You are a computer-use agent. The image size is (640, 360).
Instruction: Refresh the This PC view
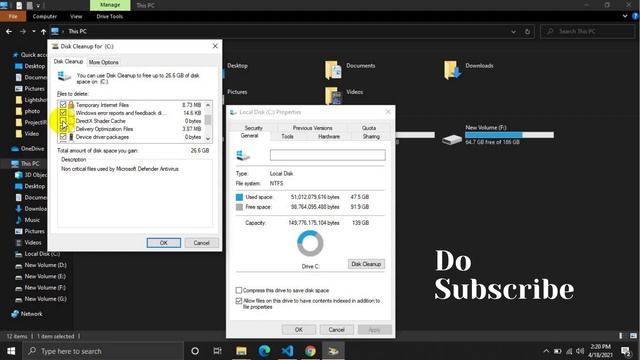pos(527,31)
